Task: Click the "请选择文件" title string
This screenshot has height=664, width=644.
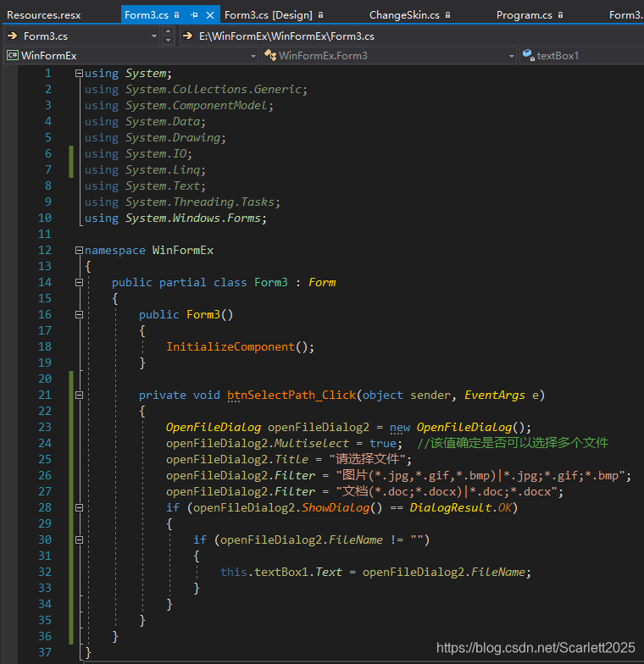Action: coord(367,459)
